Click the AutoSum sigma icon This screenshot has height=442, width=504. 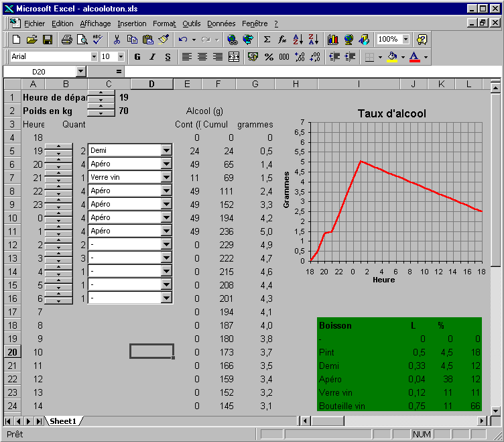[x=267, y=40]
